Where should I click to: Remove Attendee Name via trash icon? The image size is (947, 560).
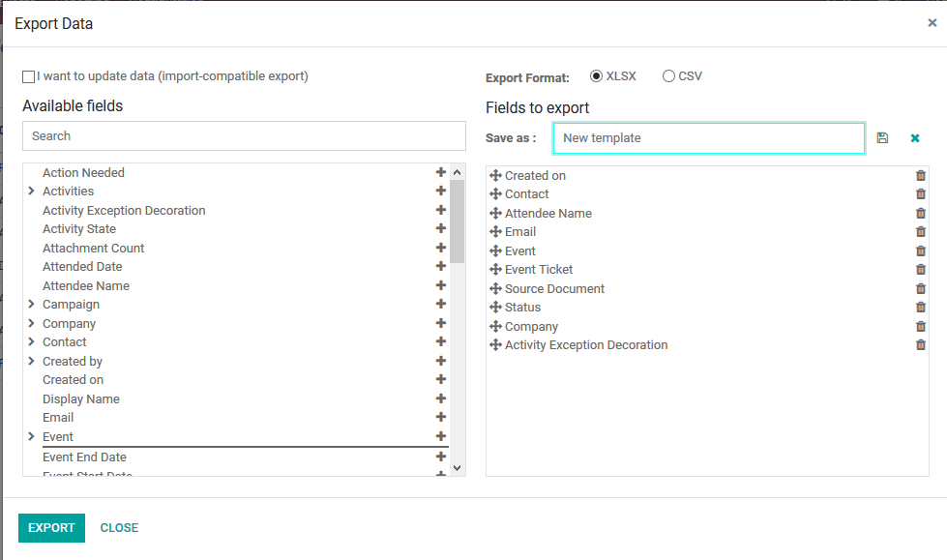[921, 213]
